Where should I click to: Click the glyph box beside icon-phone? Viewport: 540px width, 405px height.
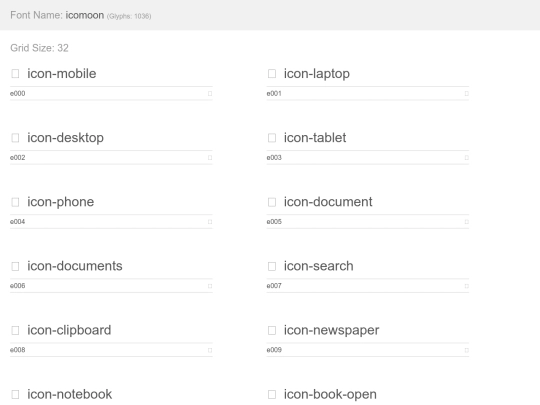pos(15,202)
